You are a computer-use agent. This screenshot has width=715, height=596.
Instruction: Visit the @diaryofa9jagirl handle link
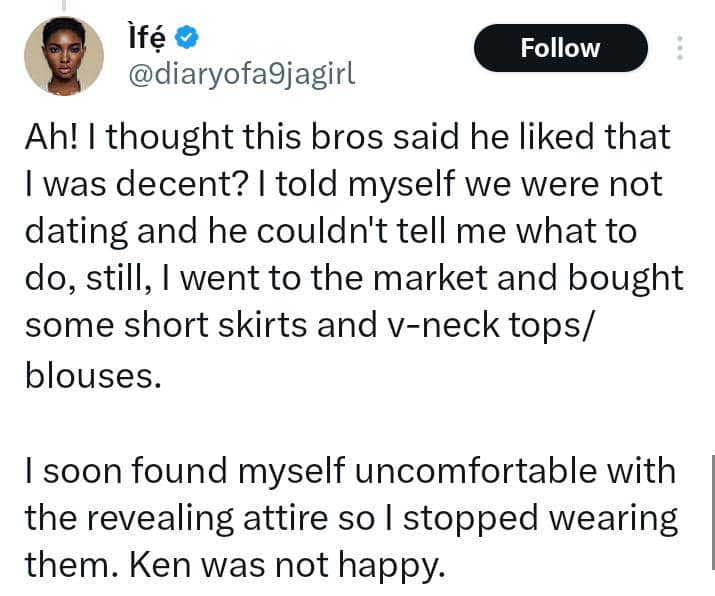pos(236,74)
